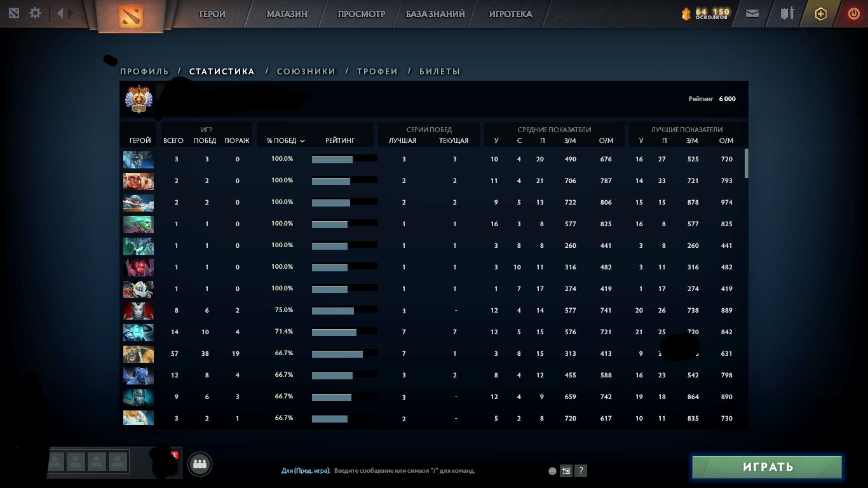Open the emoticon picker in chat

[x=552, y=471]
